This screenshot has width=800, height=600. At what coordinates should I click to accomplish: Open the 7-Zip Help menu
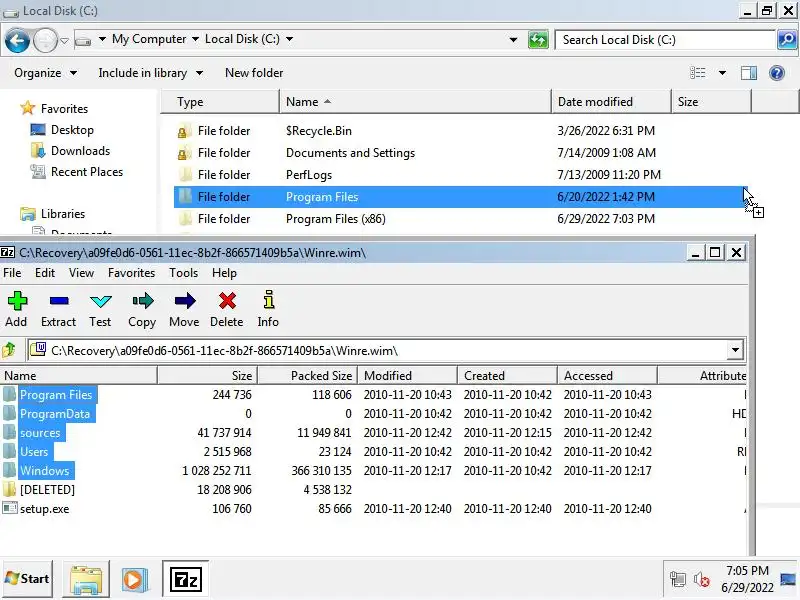224,273
